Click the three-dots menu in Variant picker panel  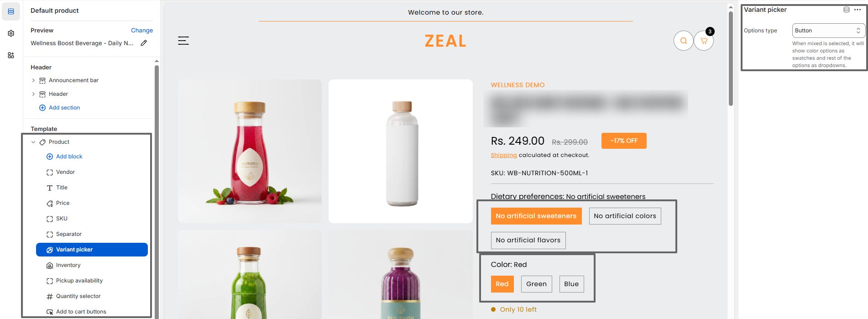(858, 10)
